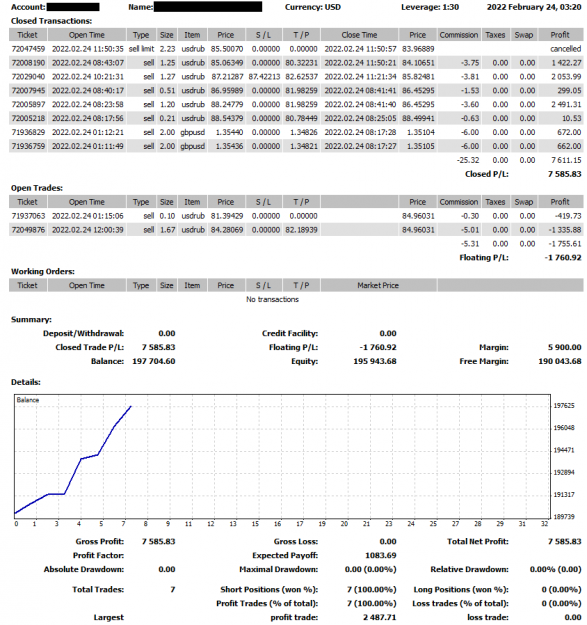Select largest profit trade 2 487.71
This screenshot has height=625, width=587.
[380, 617]
